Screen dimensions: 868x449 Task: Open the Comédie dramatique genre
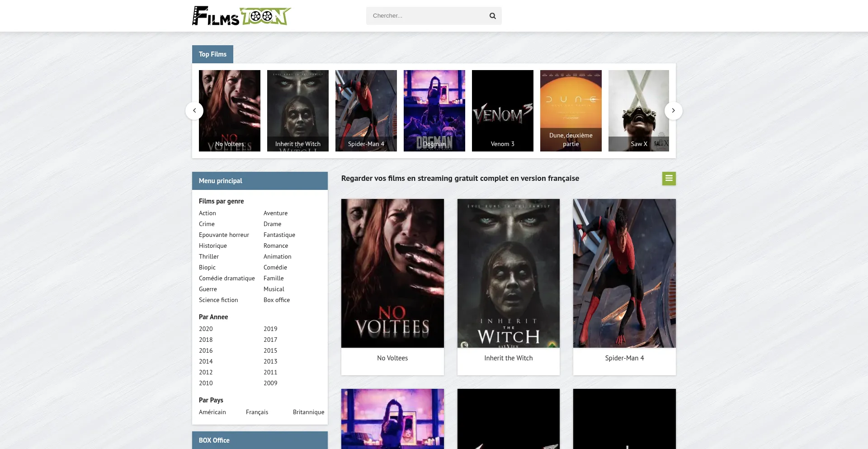227,279
